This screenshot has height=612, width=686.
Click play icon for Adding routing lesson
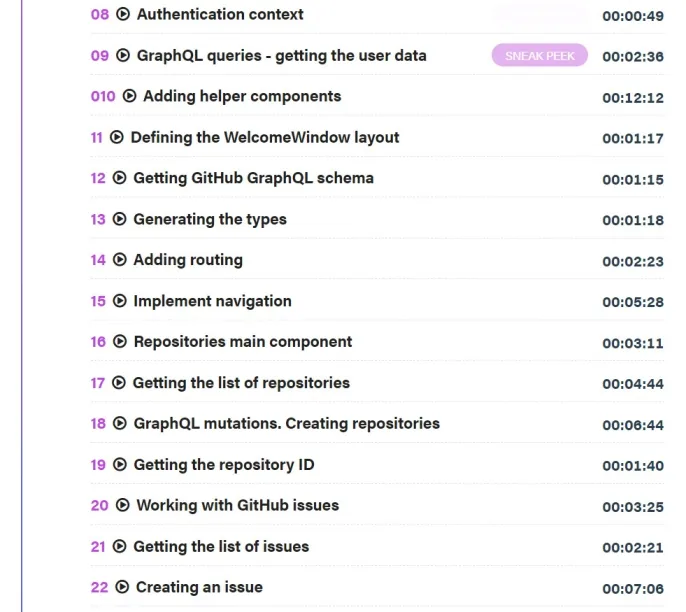coord(120,259)
